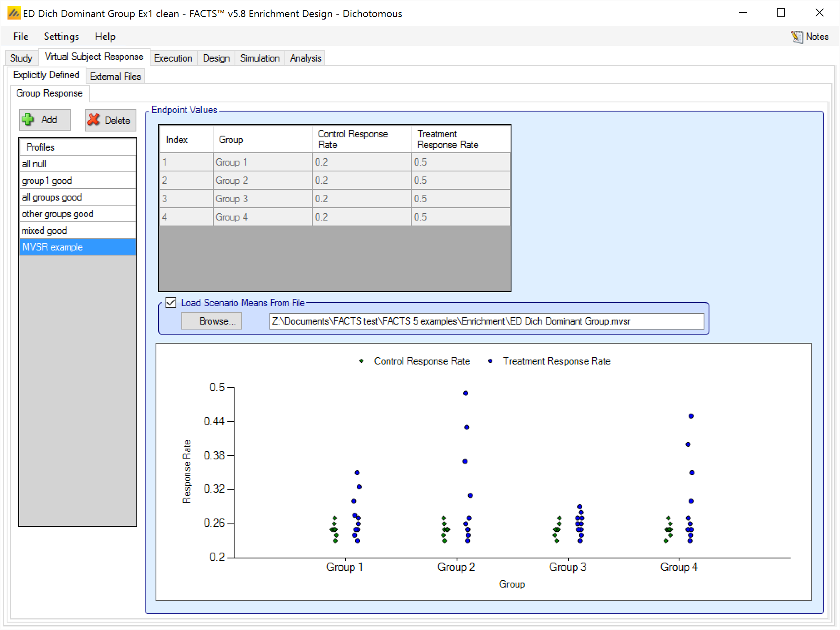Viewport: 840px width, 630px height.
Task: Maximize the application window
Action: (x=781, y=13)
